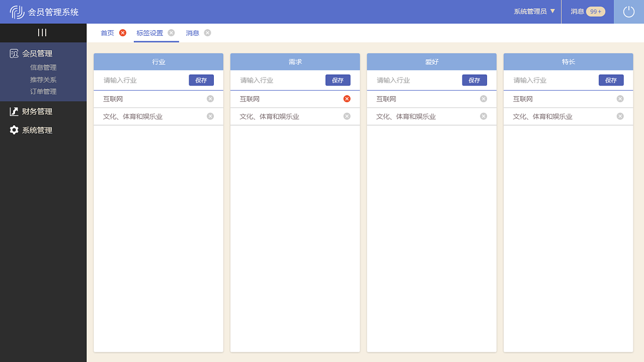The image size is (644, 362).
Task: Switch to the 首页 tab
Action: pyautogui.click(x=107, y=33)
